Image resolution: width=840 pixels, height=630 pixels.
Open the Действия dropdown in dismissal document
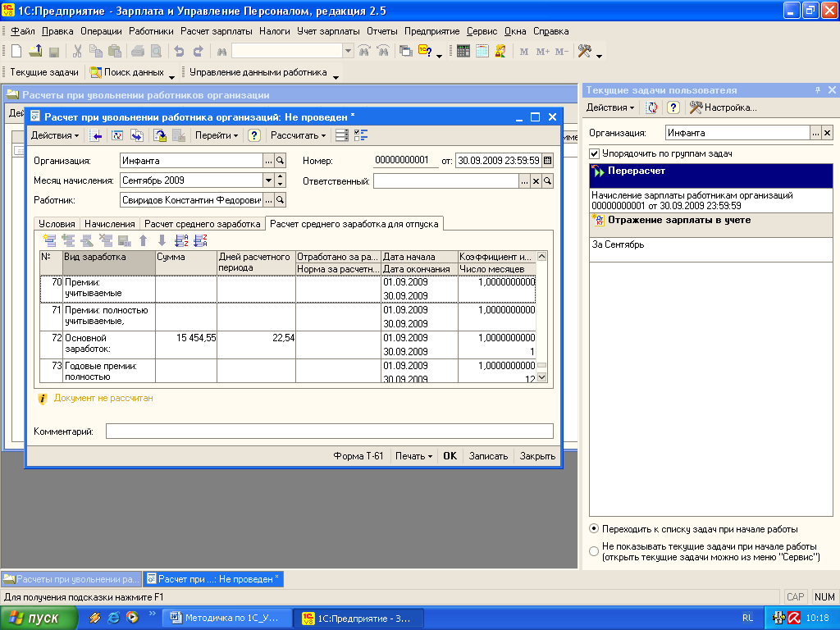(x=55, y=135)
